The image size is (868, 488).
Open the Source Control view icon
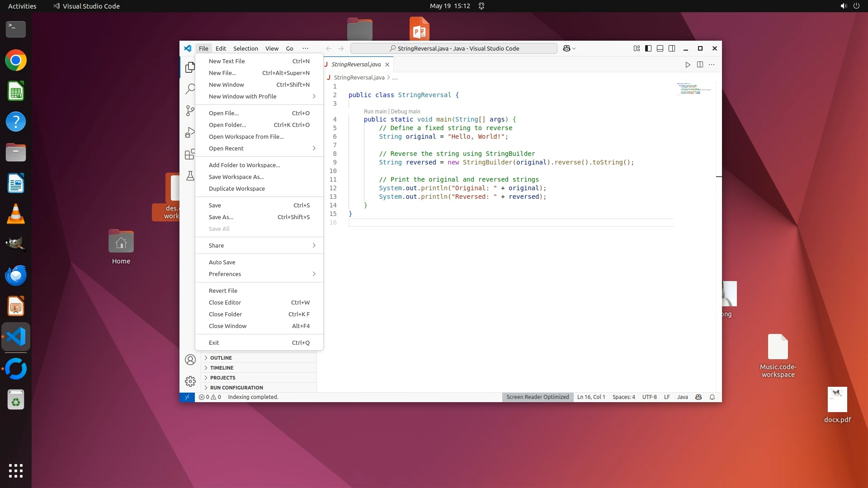point(190,111)
